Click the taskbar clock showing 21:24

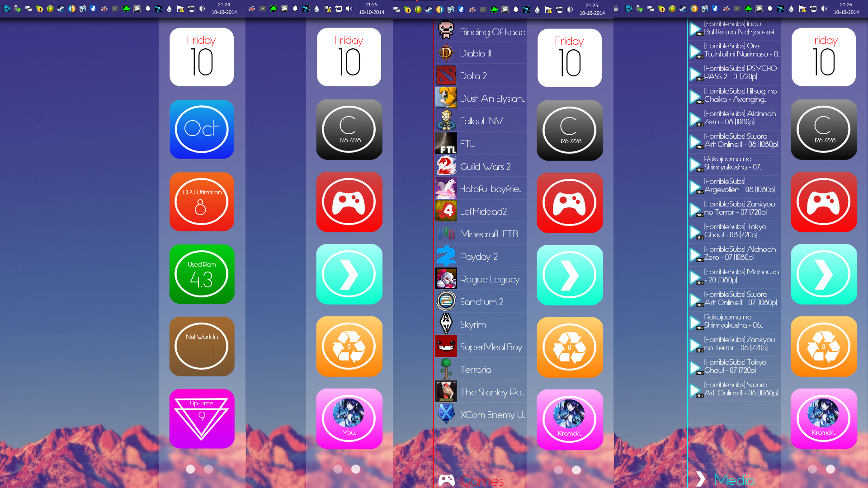tap(224, 9)
